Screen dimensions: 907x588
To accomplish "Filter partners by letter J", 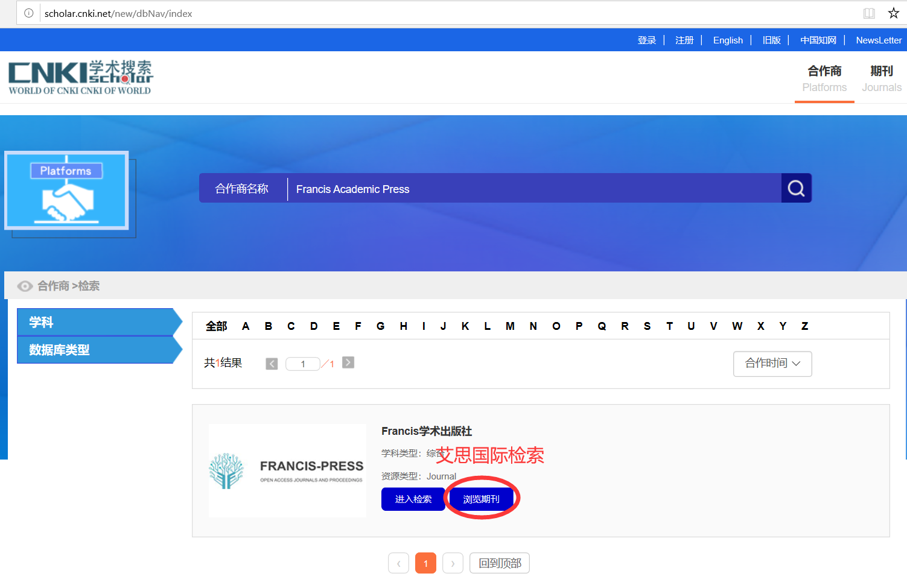I will [443, 326].
